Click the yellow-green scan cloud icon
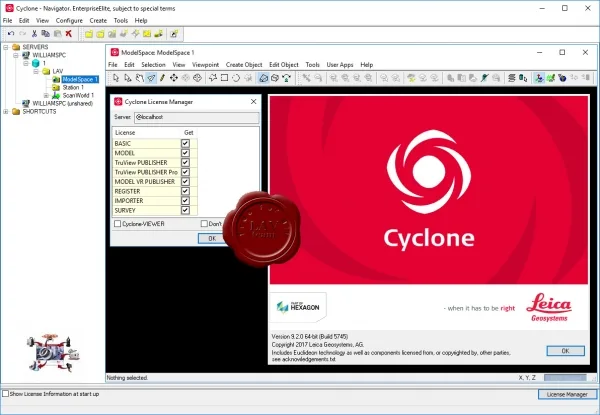600x415 pixels. click(411, 78)
